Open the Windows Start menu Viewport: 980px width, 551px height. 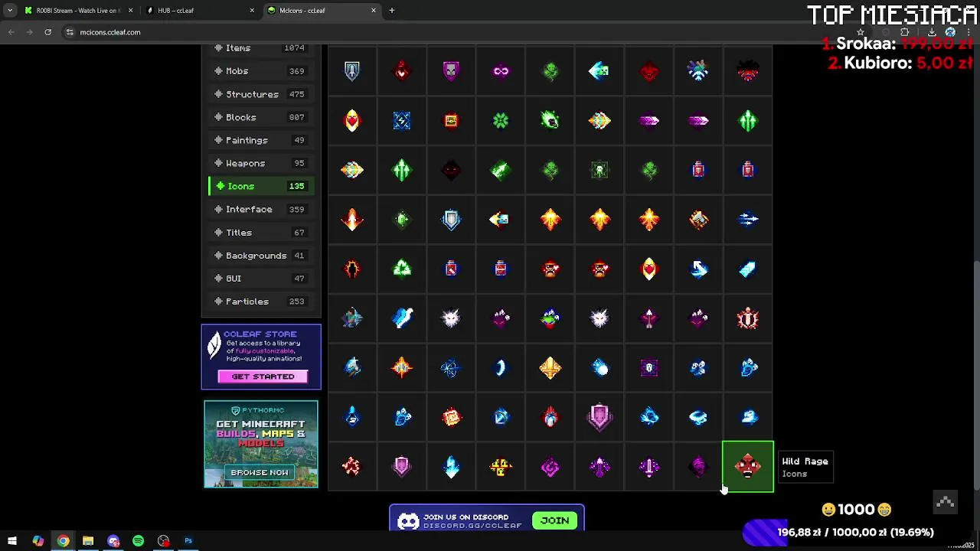point(12,541)
